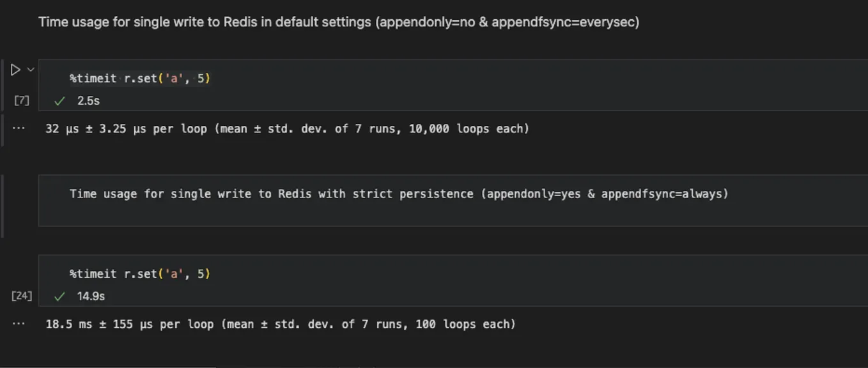
Task: Click the 14.9s execution time label
Action: point(91,296)
